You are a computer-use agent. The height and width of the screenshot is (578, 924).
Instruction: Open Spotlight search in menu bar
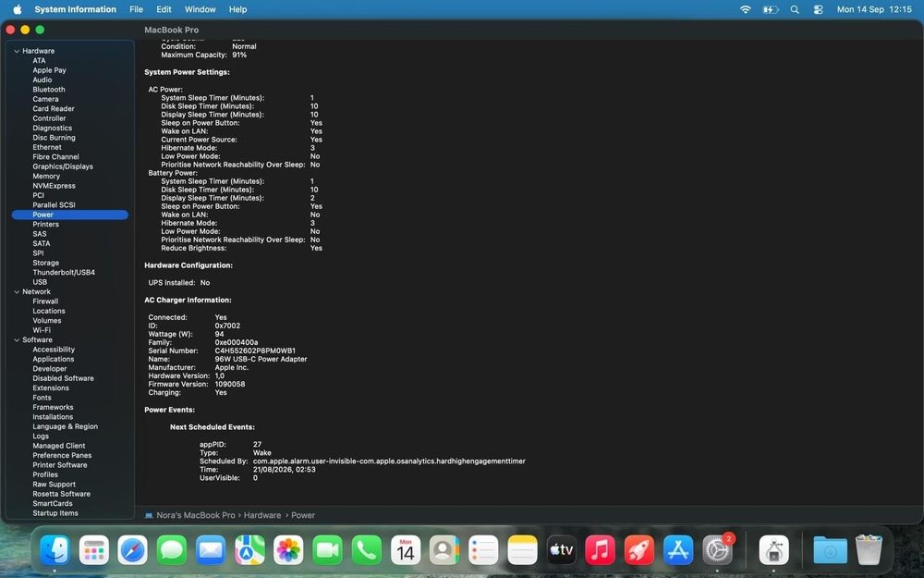point(795,9)
